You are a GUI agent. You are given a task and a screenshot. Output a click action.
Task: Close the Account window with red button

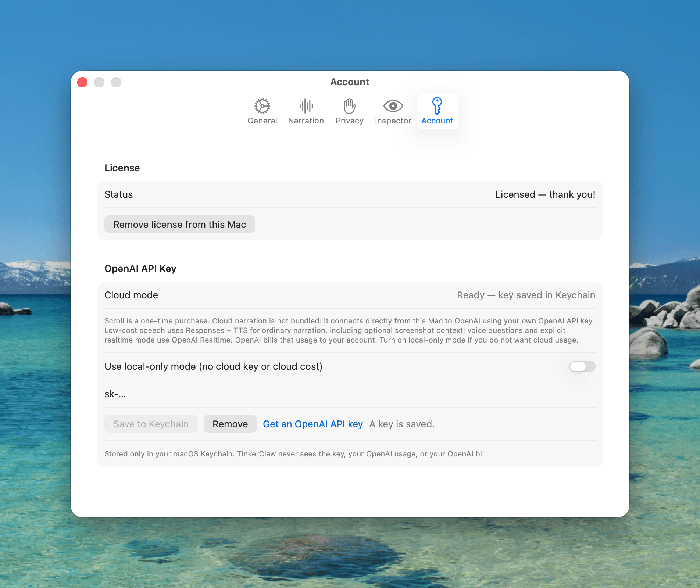[82, 82]
